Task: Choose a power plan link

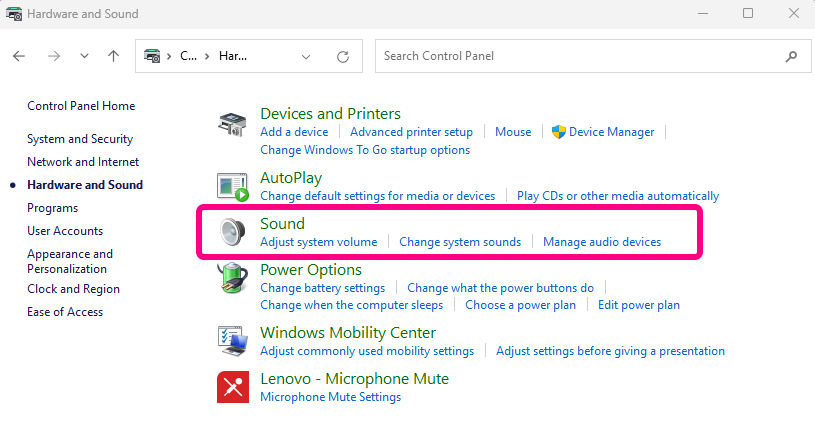Action: [520, 305]
